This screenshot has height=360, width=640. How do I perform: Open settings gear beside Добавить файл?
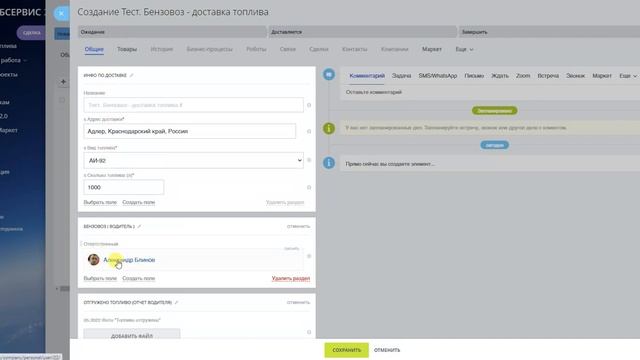pos(309,332)
